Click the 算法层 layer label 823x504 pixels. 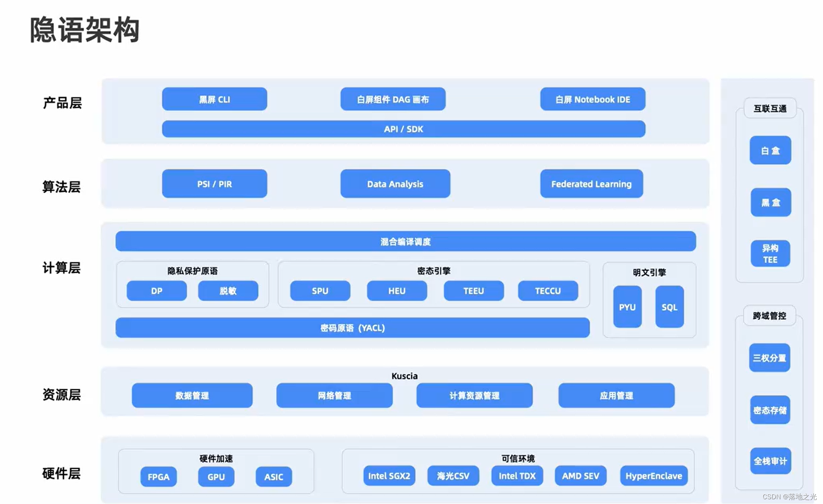[x=61, y=186]
